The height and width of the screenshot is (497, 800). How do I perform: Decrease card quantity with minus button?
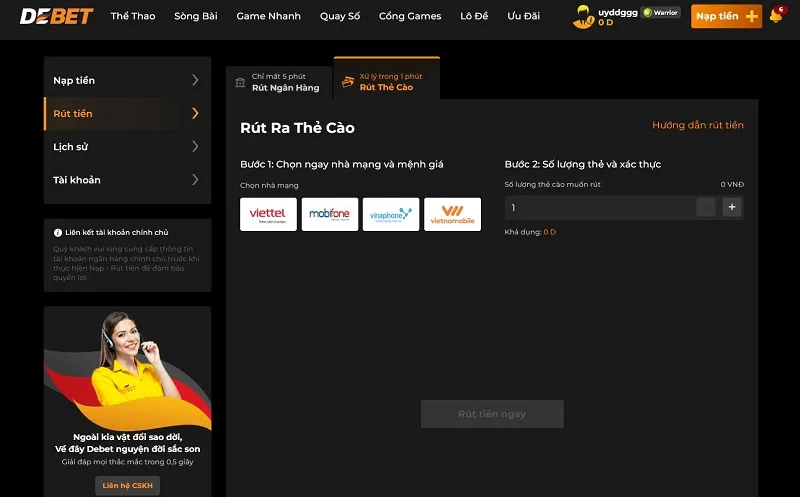pyautogui.click(x=706, y=207)
